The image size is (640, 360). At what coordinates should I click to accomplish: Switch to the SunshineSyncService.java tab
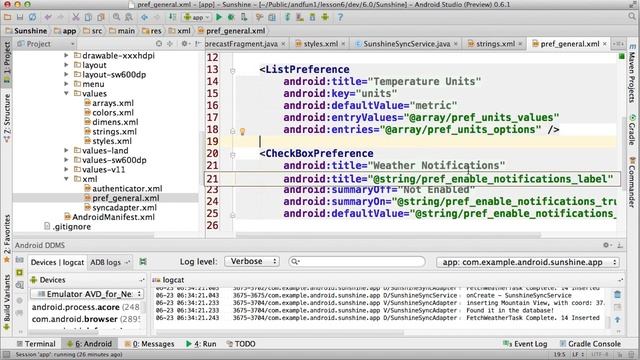click(x=406, y=44)
